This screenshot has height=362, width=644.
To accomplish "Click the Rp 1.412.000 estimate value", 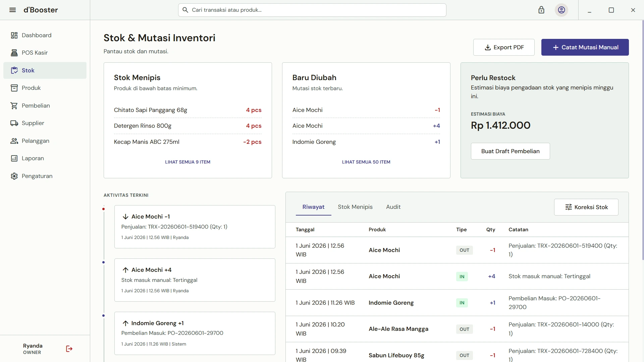I will (500, 125).
